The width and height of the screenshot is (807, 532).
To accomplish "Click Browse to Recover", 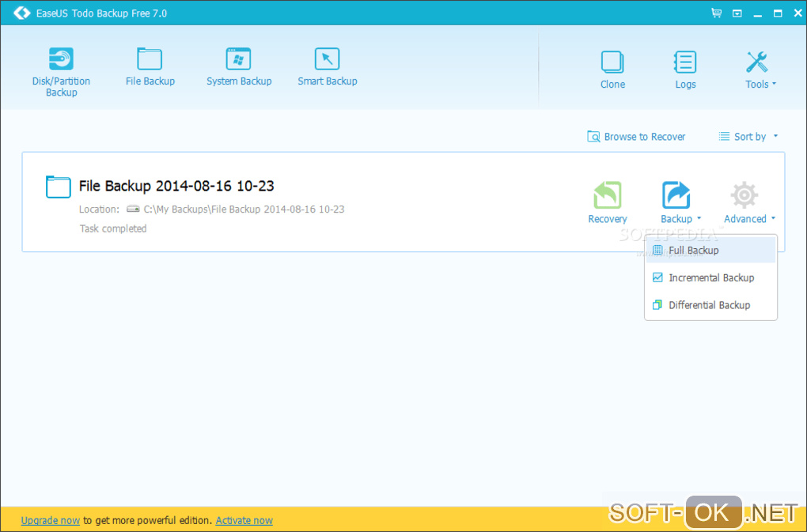I will click(x=636, y=137).
